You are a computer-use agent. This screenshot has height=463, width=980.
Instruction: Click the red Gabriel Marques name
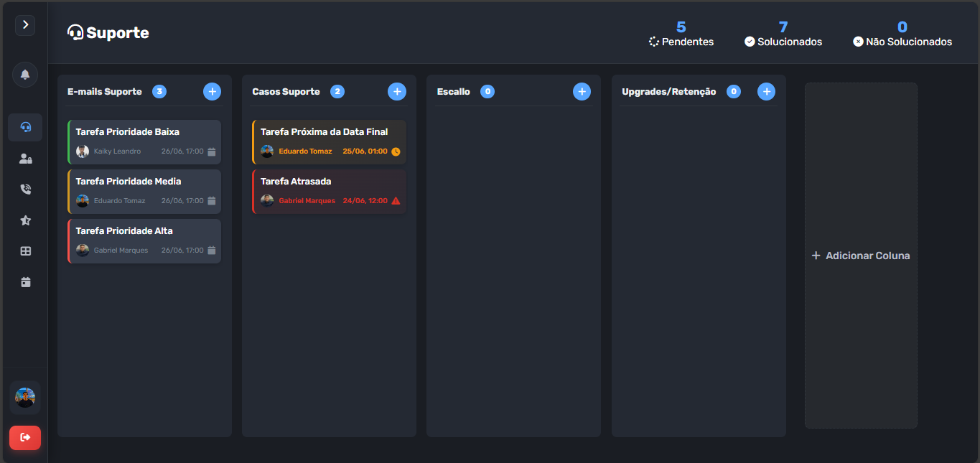click(307, 201)
